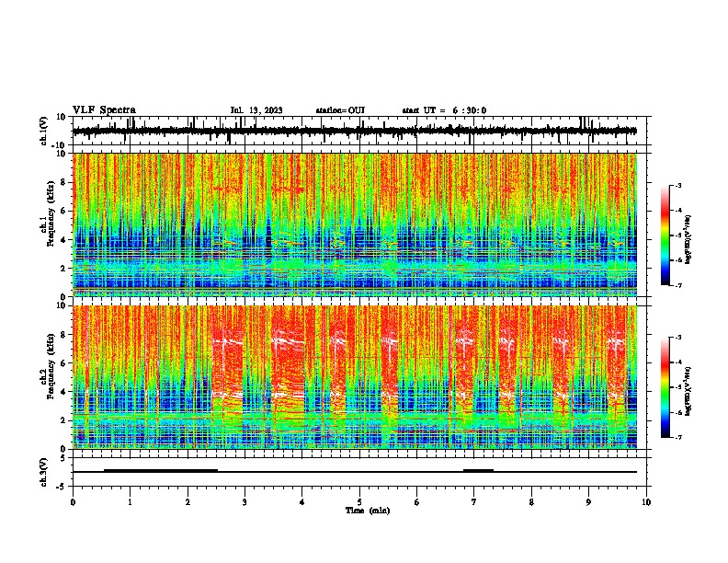This screenshot has height=563, width=728.
Task: Click the ch.2 colorbar "log(PSD)" label
Action: 688,391
